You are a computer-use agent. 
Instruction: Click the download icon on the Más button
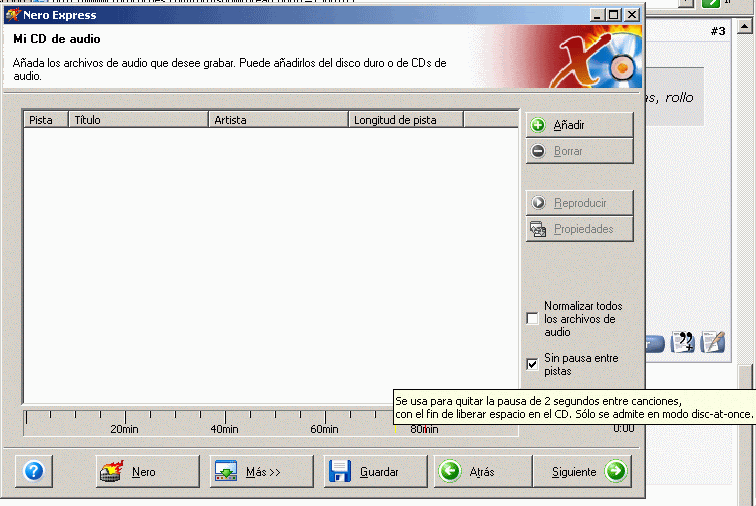tap(226, 471)
